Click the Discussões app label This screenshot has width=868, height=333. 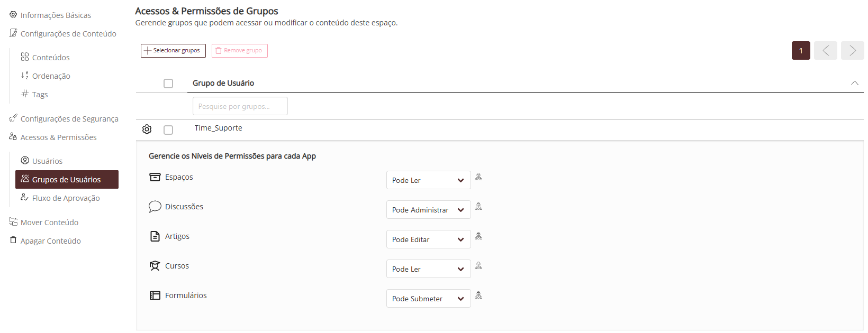(x=184, y=207)
